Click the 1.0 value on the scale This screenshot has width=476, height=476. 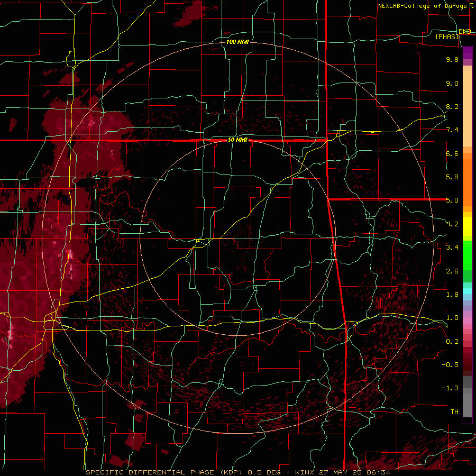452,318
